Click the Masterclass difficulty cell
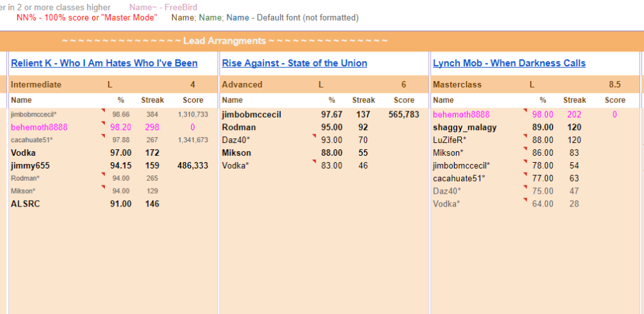This screenshot has height=314, width=644. [457, 84]
